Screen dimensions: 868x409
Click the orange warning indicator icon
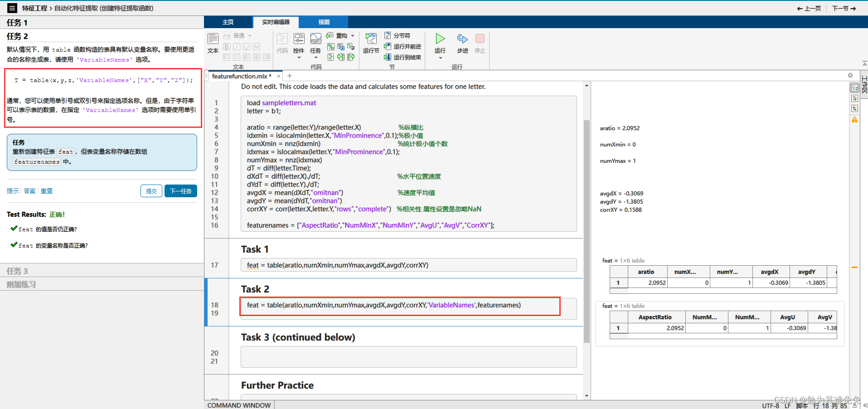pos(854,120)
